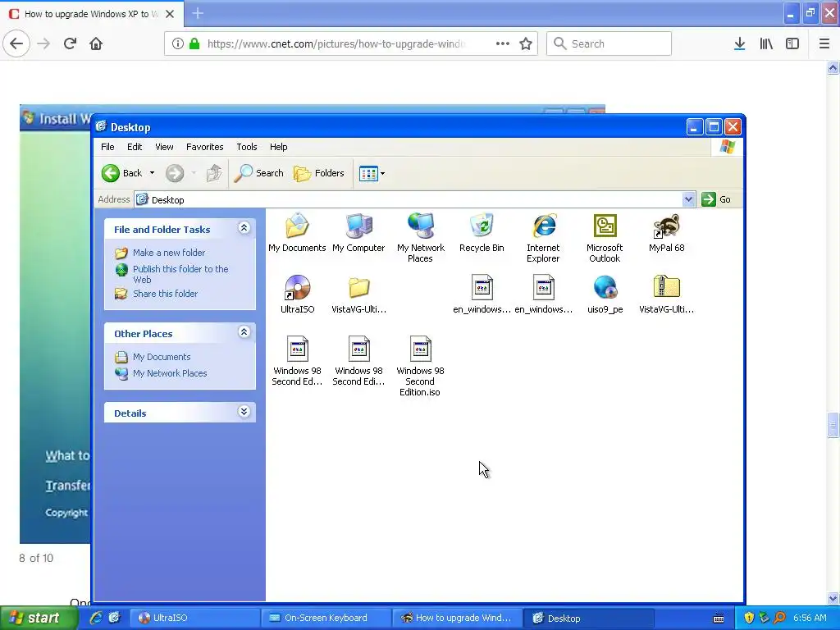This screenshot has height=630, width=840.
Task: Select the UltraISO shortcut icon in file list
Action: pos(297,294)
